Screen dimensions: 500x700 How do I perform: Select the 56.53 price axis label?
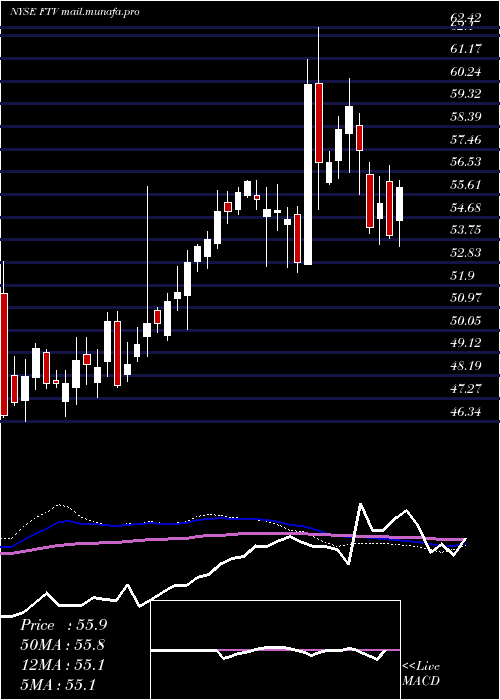tap(466, 162)
